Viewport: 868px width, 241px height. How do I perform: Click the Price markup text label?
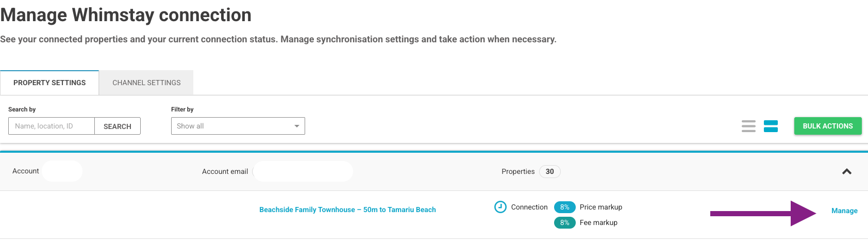600,207
